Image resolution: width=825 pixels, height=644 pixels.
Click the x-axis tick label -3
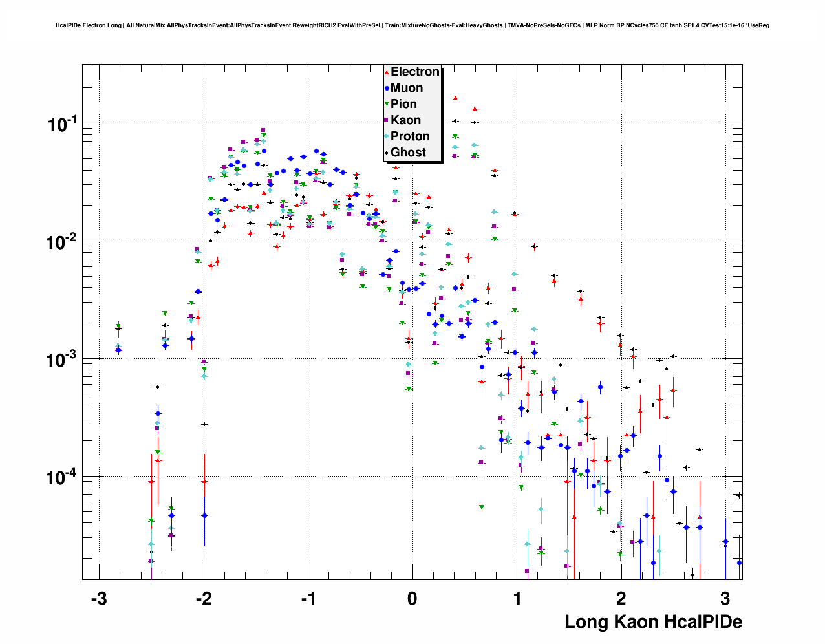pos(98,599)
